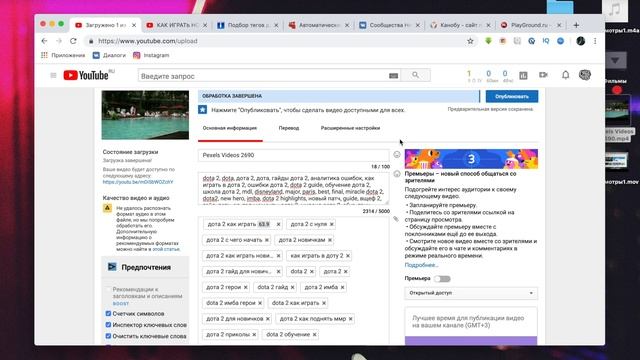
Task: Open the Instagram bookmark
Action: (151, 55)
